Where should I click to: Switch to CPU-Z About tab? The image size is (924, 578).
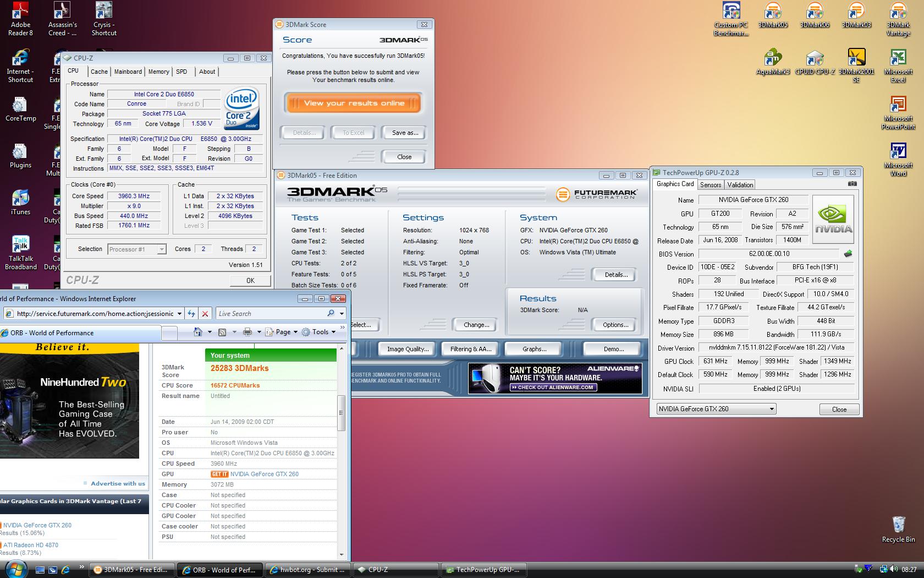pos(207,72)
